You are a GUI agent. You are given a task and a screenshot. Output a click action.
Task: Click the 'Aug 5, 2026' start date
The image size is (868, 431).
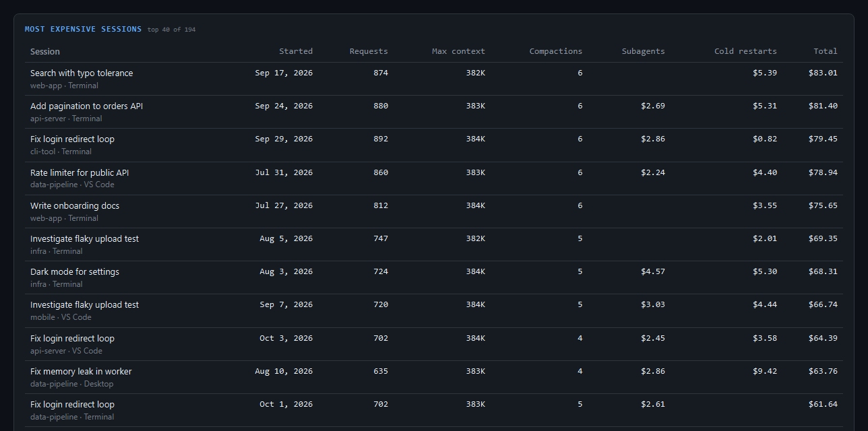[286, 238]
